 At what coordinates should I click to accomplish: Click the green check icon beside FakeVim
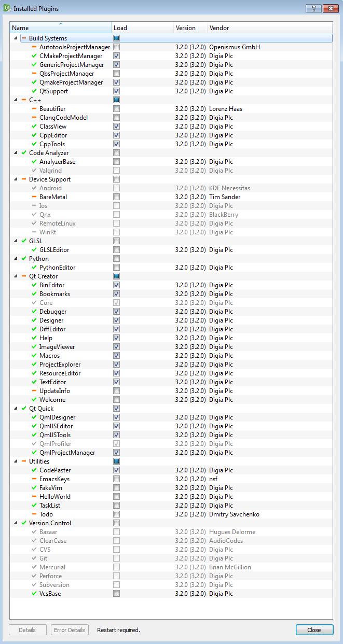(34, 488)
